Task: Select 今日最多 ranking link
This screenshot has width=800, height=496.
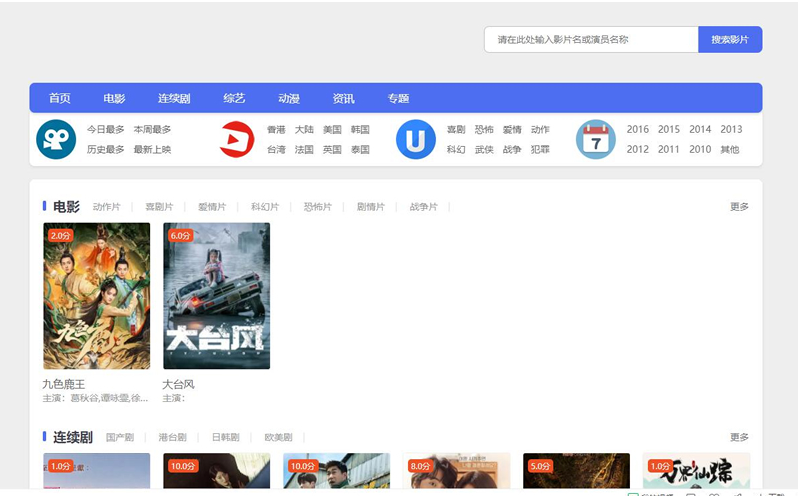Action: point(106,130)
